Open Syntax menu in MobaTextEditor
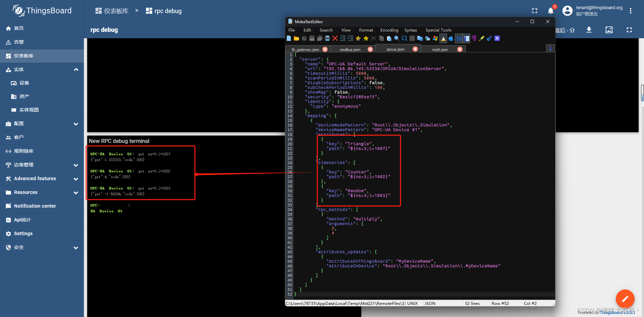 [x=411, y=30]
